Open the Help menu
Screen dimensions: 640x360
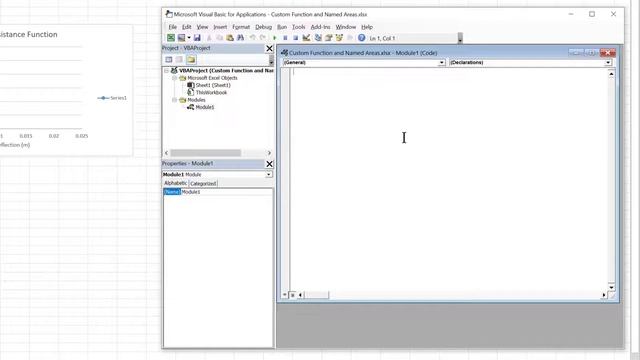pos(367,27)
